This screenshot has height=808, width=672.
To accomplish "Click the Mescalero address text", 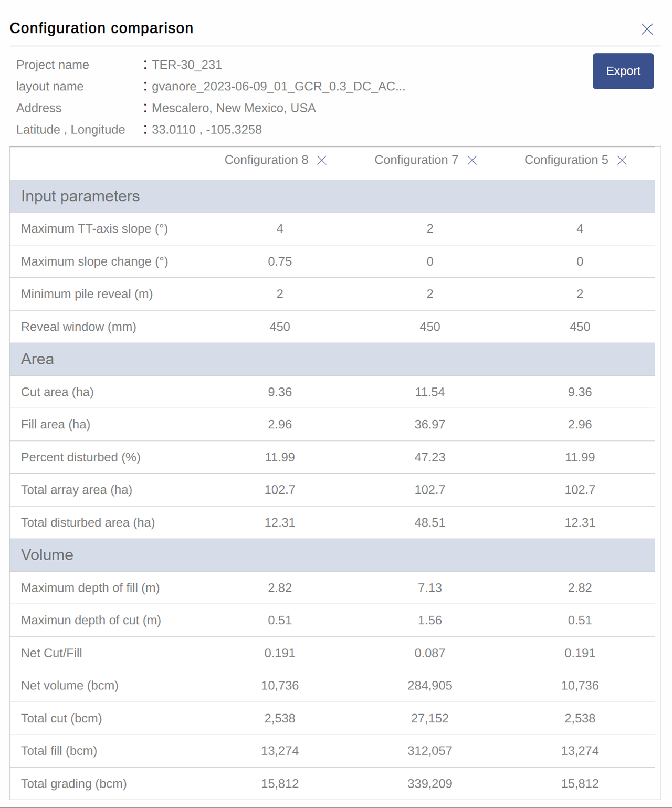I will pos(234,108).
